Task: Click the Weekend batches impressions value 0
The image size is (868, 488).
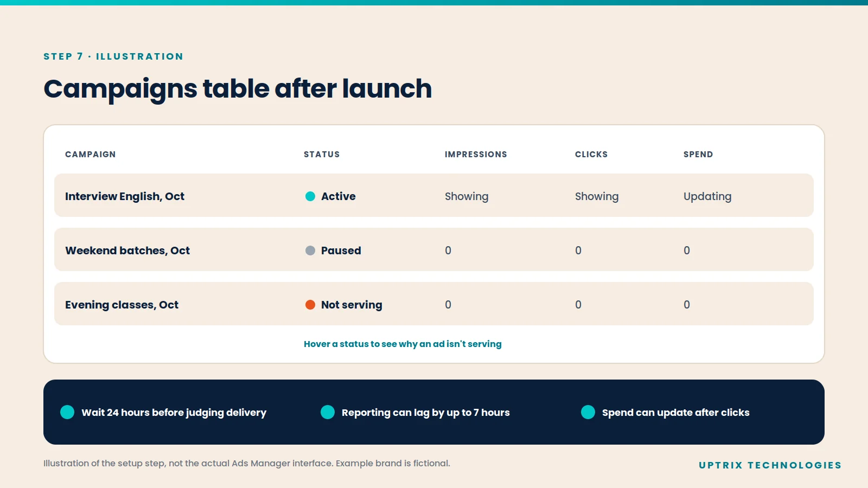Action: point(448,251)
